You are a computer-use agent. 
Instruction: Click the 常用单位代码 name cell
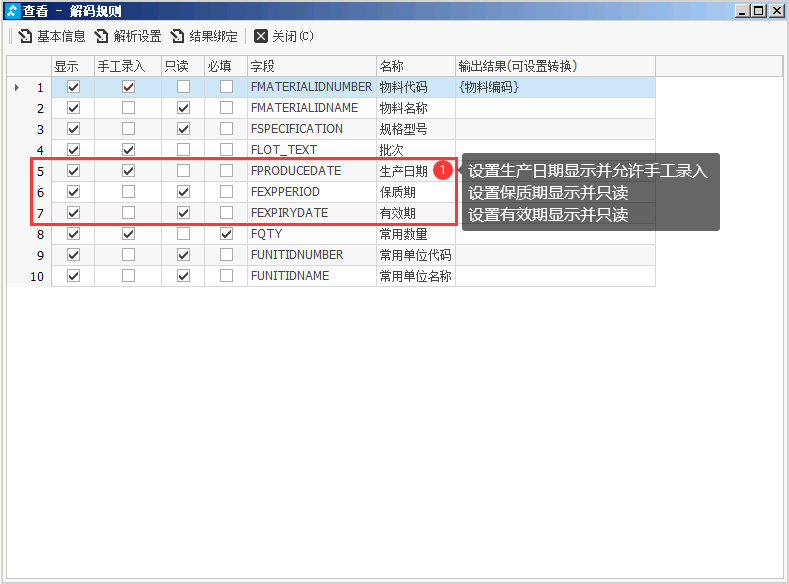pyautogui.click(x=416, y=255)
